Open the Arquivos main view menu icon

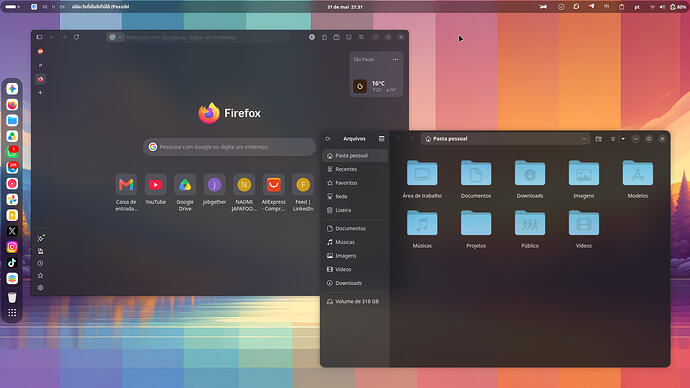[613, 139]
